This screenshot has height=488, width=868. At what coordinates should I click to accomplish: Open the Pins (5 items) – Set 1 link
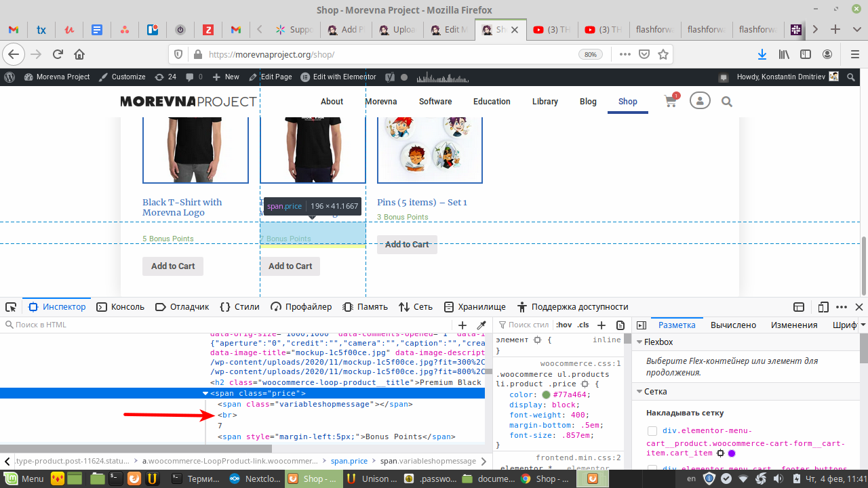click(422, 203)
